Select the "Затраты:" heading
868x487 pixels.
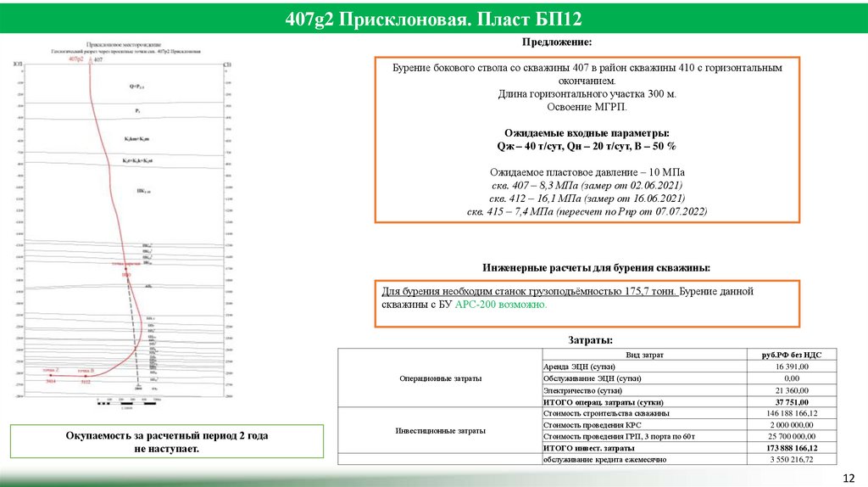pyautogui.click(x=590, y=340)
